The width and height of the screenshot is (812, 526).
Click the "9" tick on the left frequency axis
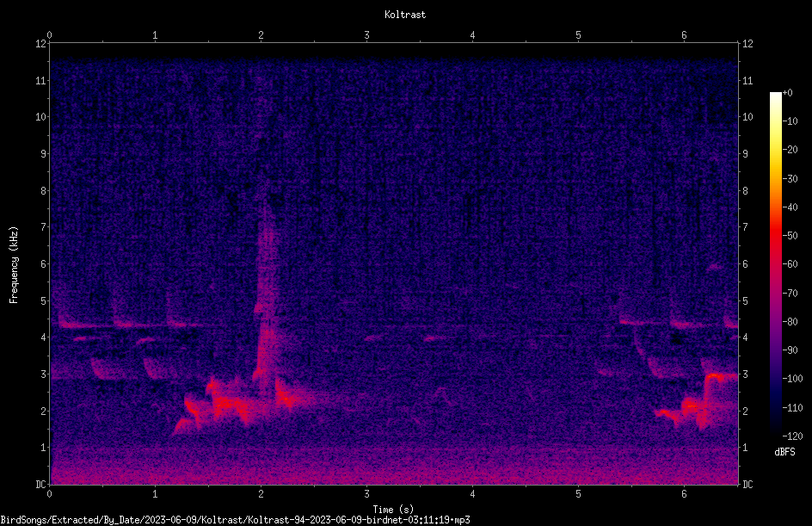(x=43, y=154)
